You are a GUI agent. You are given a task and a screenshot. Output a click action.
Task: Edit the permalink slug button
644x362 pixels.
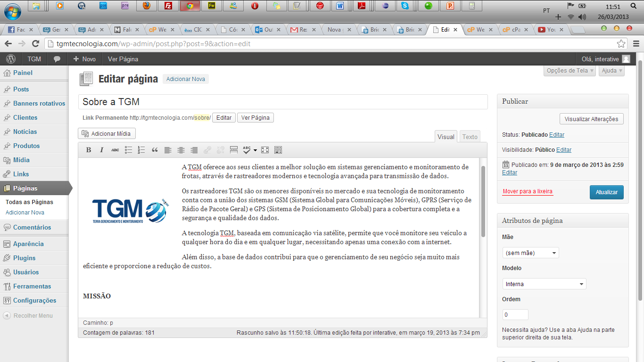point(224,118)
